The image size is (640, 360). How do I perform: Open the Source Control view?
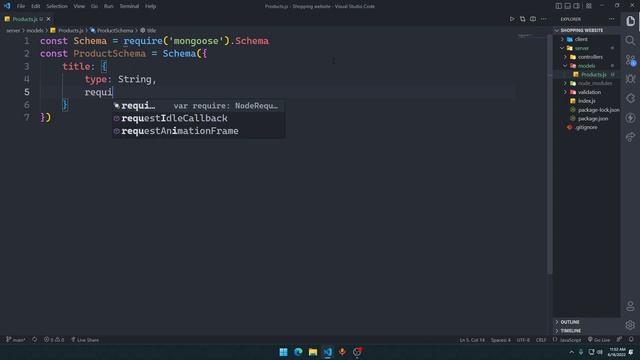(630, 60)
